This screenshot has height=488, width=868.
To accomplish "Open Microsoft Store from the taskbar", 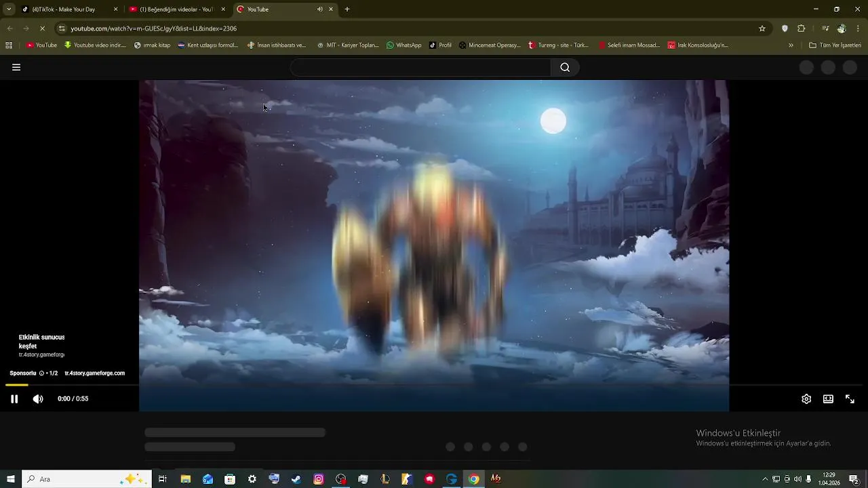I will coord(230,479).
